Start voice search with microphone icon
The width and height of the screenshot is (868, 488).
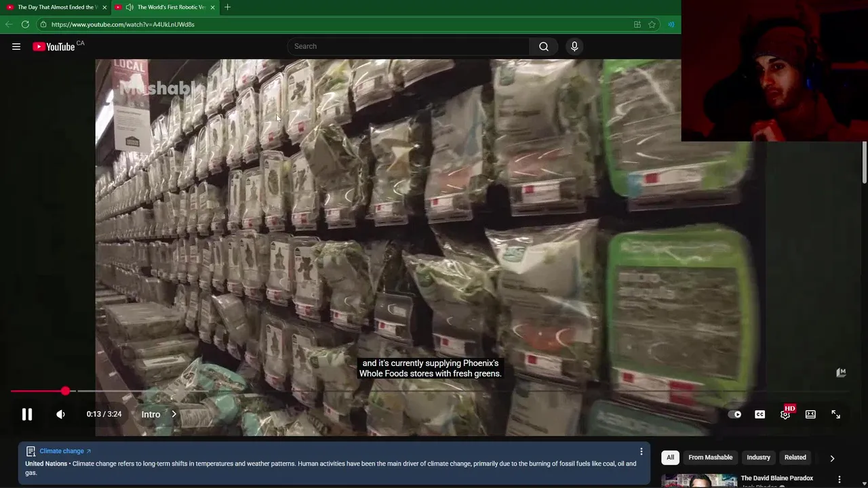click(574, 46)
